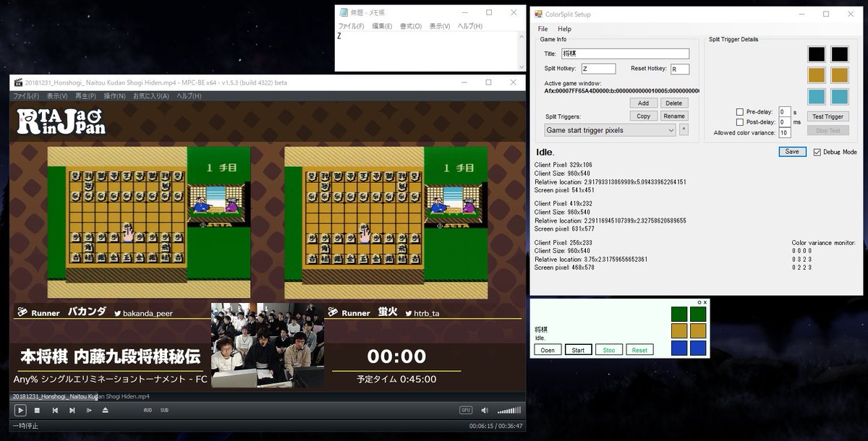
Task: Select the AUD audio track icon
Action: [148, 411]
